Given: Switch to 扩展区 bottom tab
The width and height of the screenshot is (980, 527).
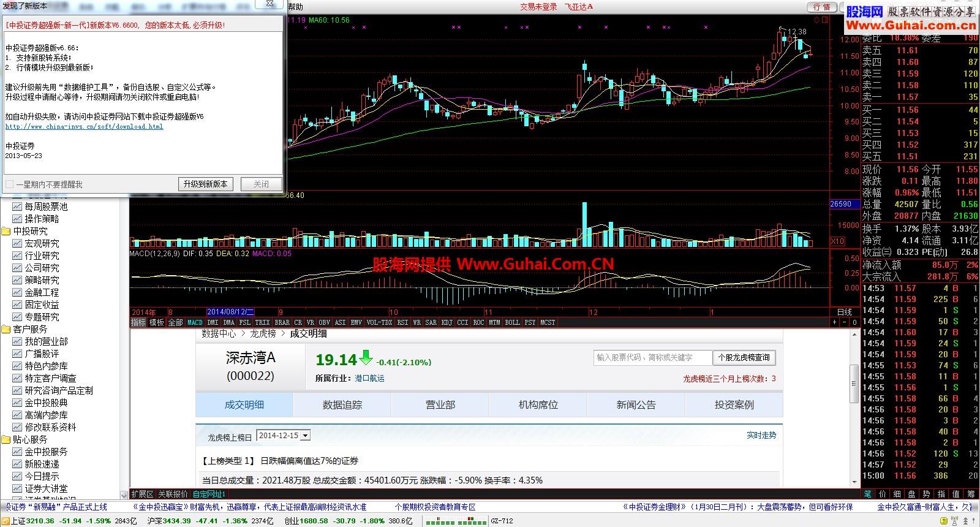Looking at the screenshot, I should [x=142, y=494].
